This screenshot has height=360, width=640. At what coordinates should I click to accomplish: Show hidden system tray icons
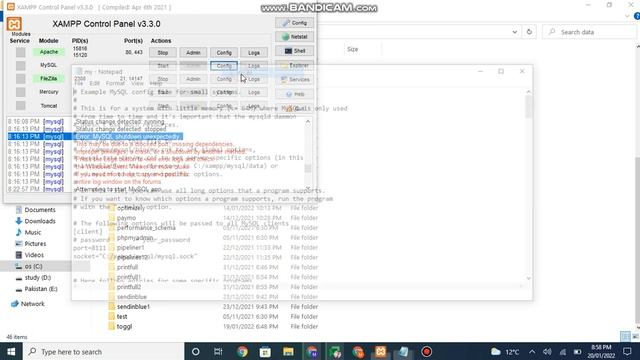click(532, 351)
